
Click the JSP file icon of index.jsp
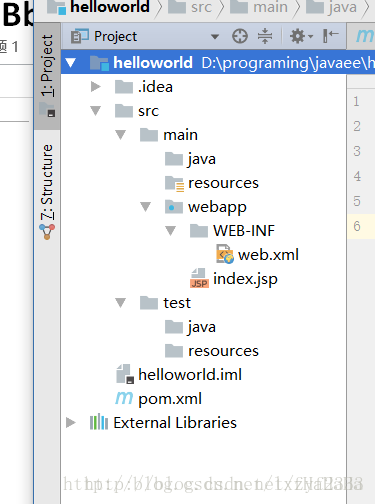tap(199, 278)
